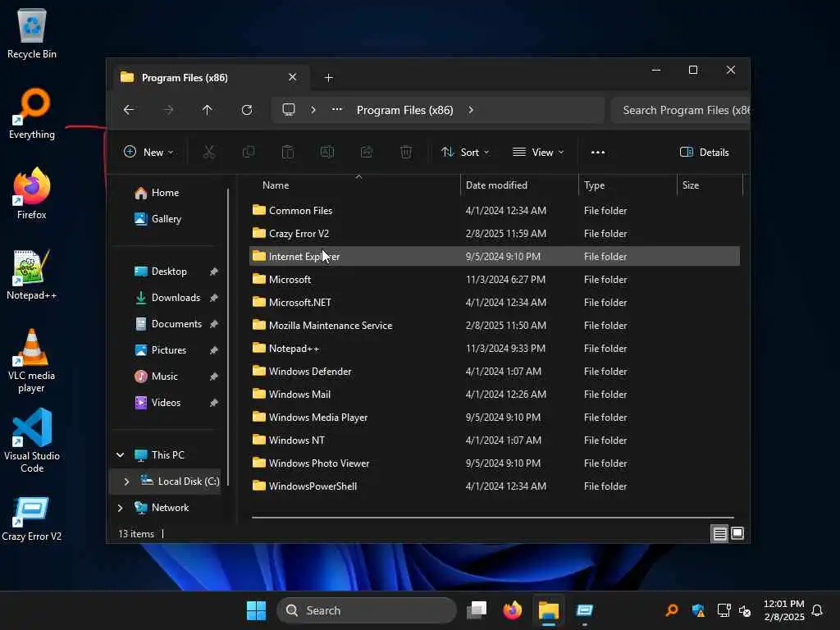Image resolution: width=840 pixels, height=630 pixels.
Task: Switch to details list view icon in status bar
Action: [x=719, y=533]
